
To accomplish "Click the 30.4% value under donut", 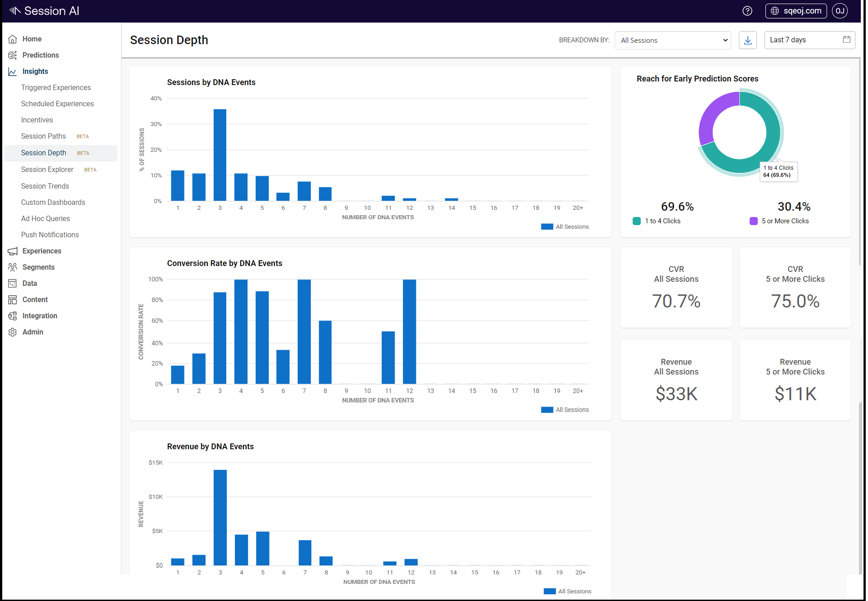I will pos(794,207).
